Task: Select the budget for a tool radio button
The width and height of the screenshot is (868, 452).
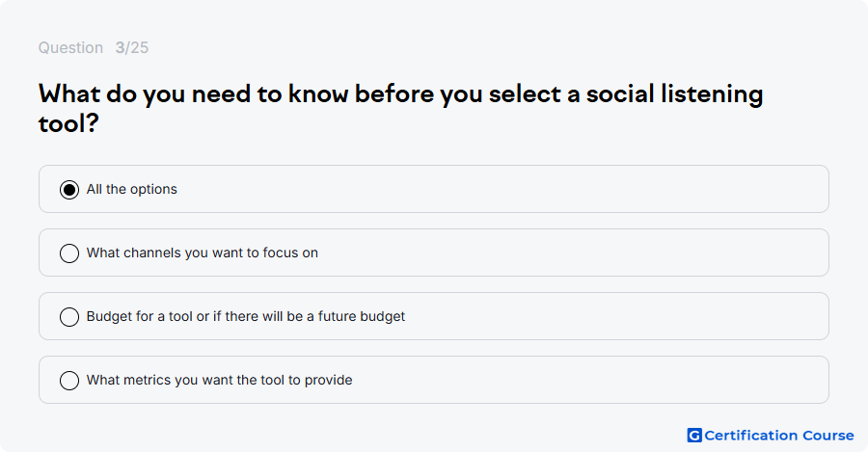Action: (x=69, y=317)
